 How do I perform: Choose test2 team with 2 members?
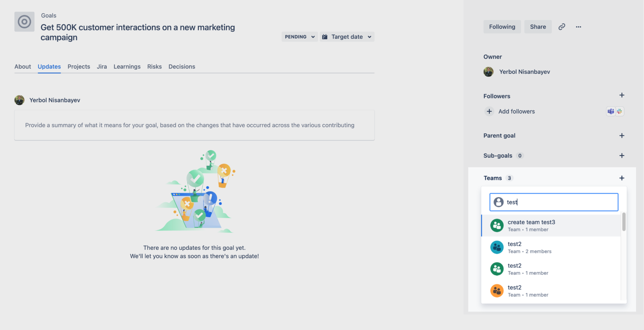551,247
